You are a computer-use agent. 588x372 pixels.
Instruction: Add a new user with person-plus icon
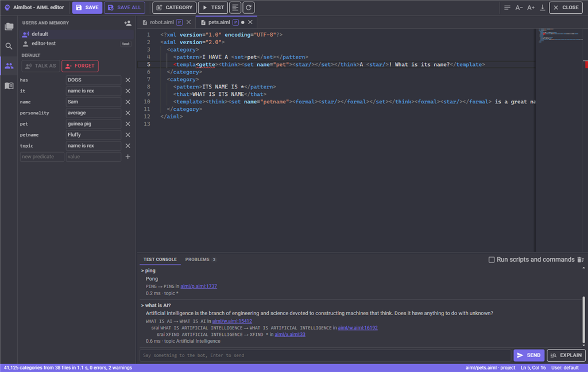(127, 23)
